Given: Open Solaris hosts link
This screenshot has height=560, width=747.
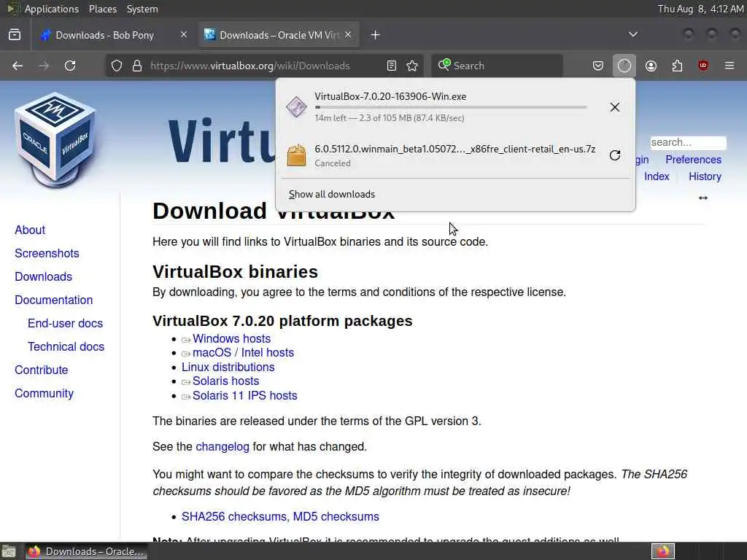Looking at the screenshot, I should coord(226,381).
